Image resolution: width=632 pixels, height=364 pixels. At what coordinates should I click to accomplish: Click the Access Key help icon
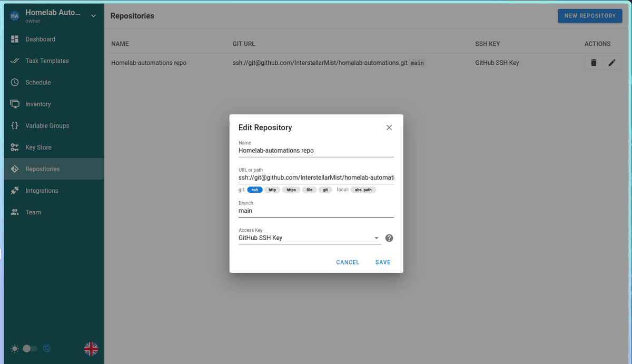pos(389,238)
